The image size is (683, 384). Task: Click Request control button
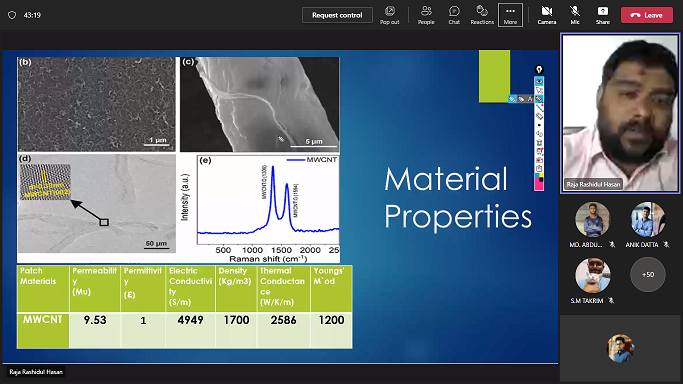[x=337, y=15]
